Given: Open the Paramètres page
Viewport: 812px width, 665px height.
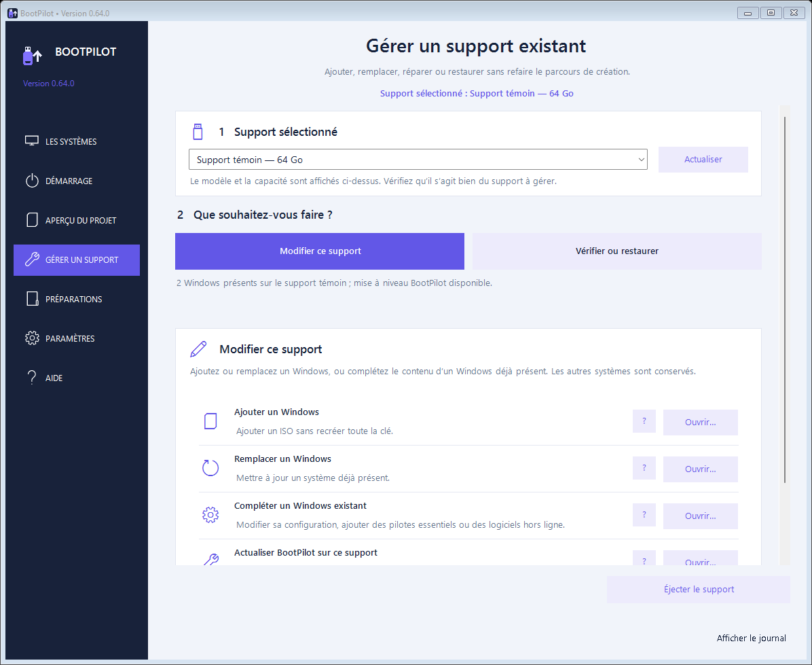Looking at the screenshot, I should (77, 338).
